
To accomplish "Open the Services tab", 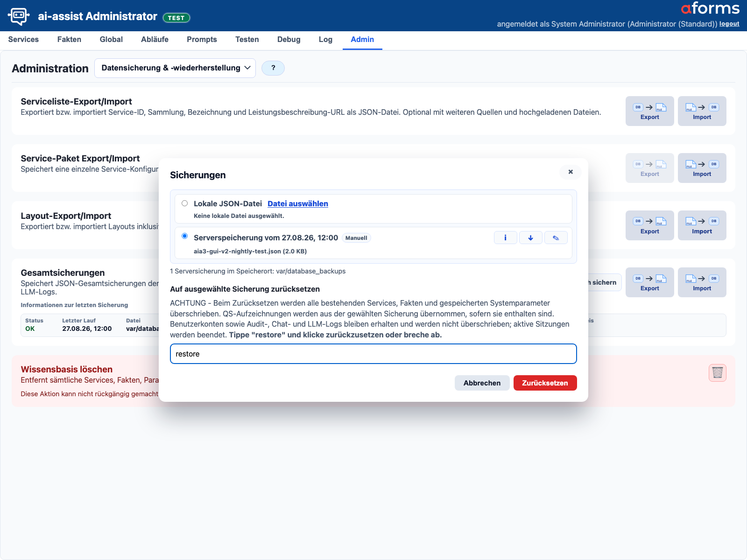I will [23, 40].
